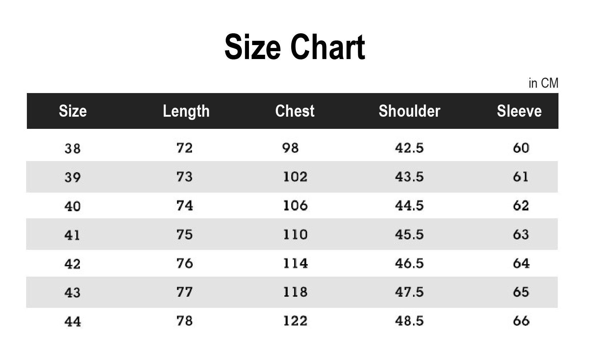Screen dimensions: 590x364
Task: Click size 43 row label
Action: point(72,293)
